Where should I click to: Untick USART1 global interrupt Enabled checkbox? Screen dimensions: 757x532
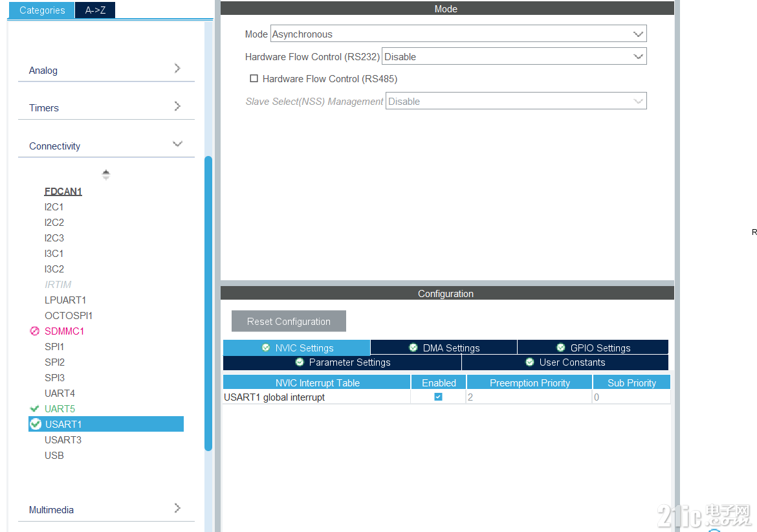(439, 397)
